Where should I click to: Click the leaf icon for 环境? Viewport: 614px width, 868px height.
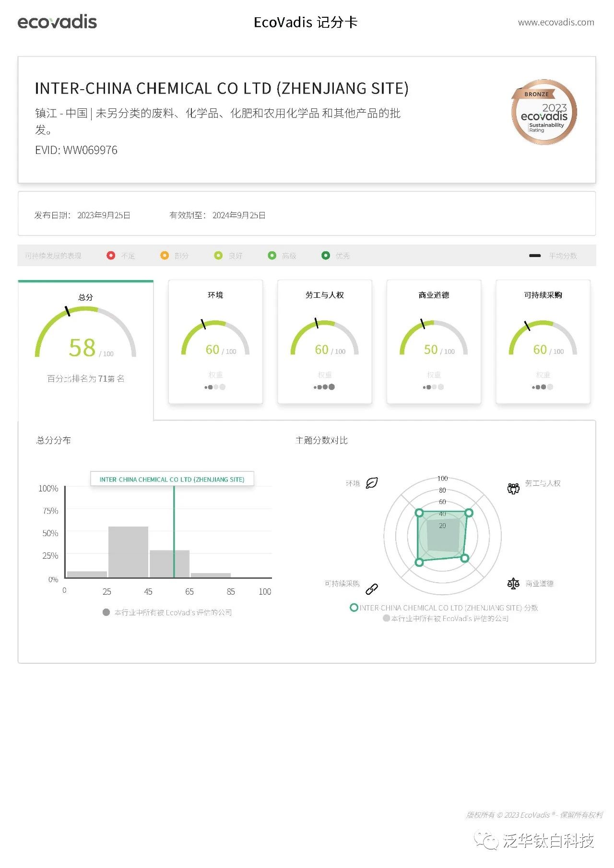click(372, 483)
